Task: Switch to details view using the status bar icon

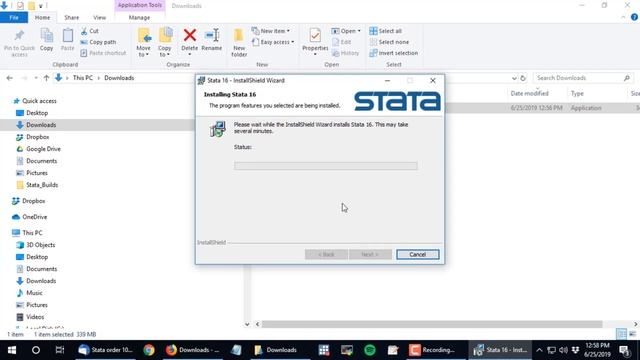Action: tap(621, 334)
